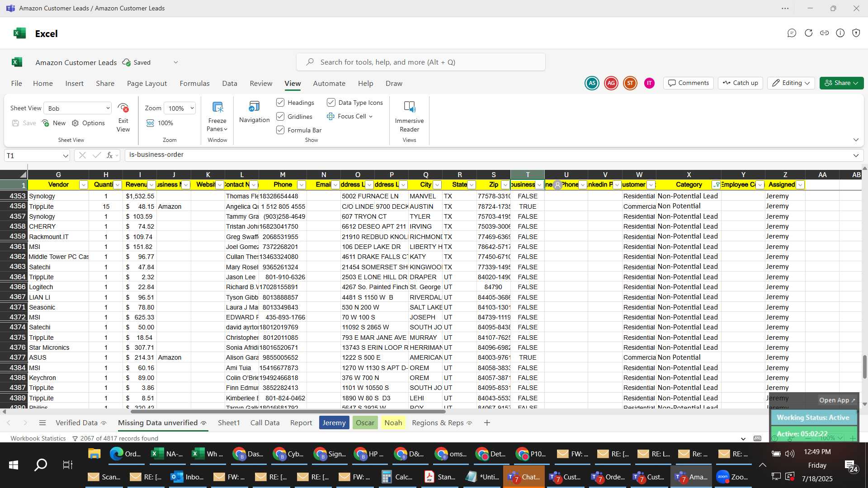
Task: Switch to the Jeremy sheet tab
Action: 334,423
